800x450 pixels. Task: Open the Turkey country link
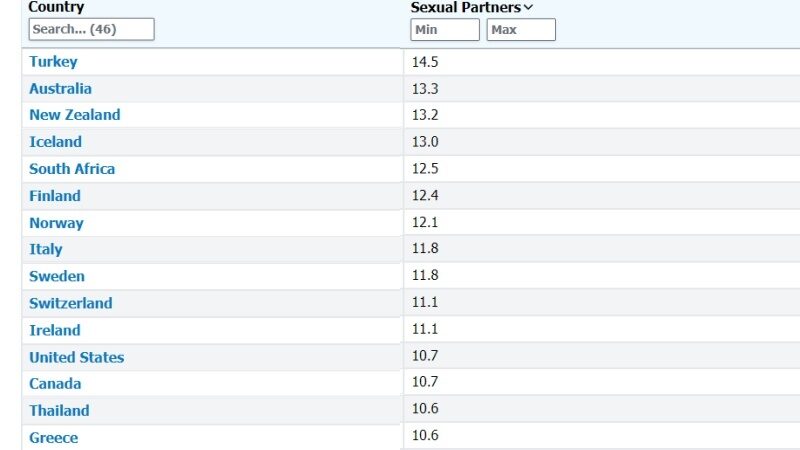click(x=53, y=62)
